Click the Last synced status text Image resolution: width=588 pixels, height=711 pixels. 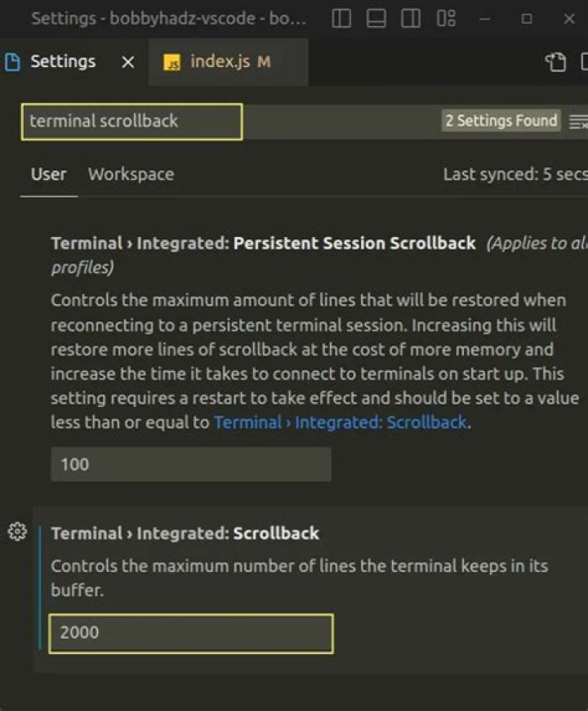(x=515, y=175)
